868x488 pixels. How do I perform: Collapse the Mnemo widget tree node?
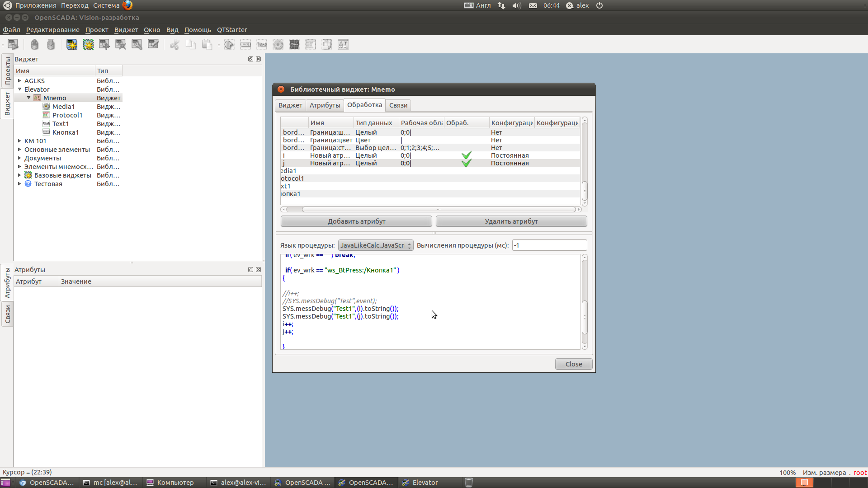click(x=28, y=98)
